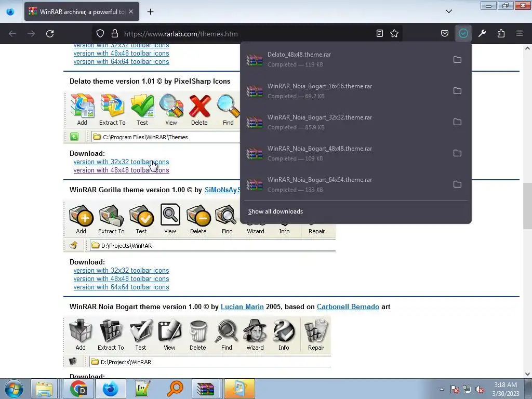Screen dimensions: 532x399
Task: Click Gorilla theme Delete icon
Action: pyautogui.click(x=198, y=219)
